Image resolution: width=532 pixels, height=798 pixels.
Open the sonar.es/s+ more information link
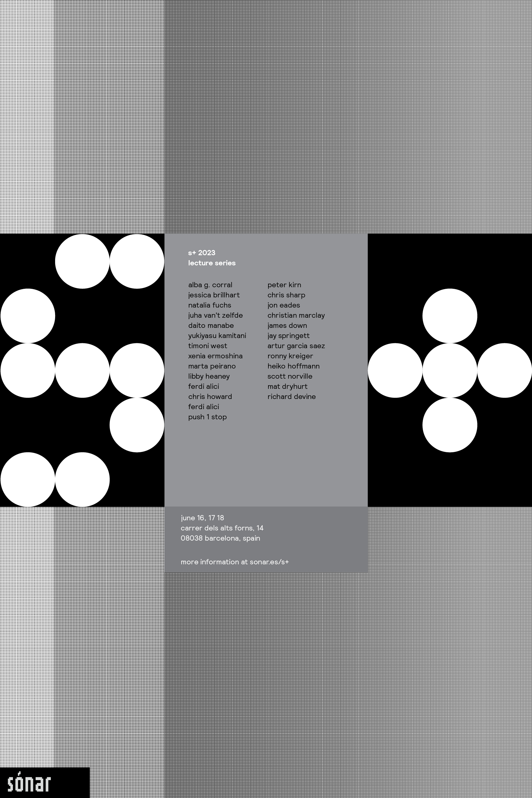269,562
